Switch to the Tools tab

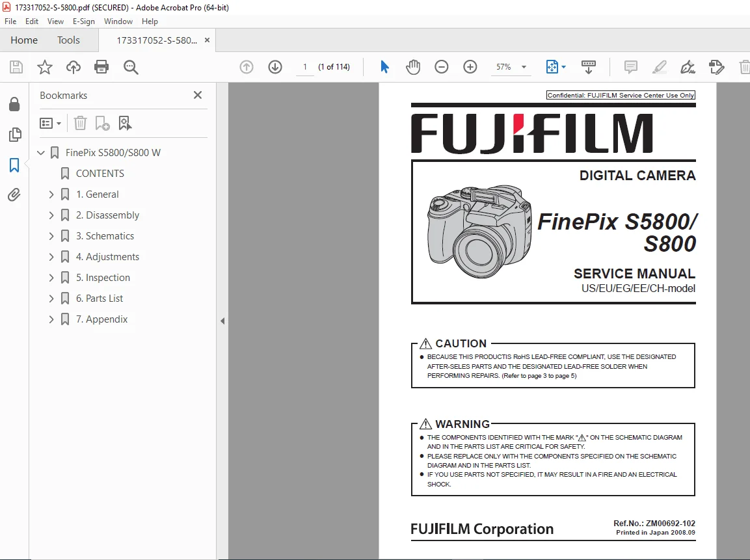68,40
